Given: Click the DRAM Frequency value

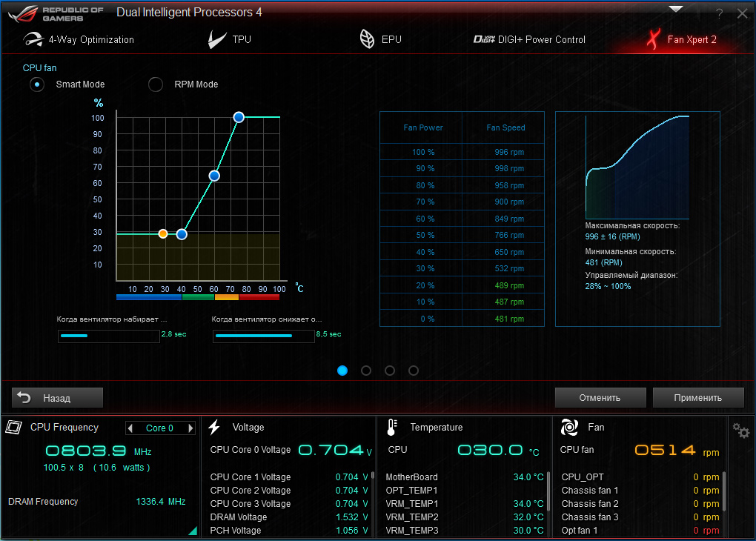Looking at the screenshot, I should point(161,502).
